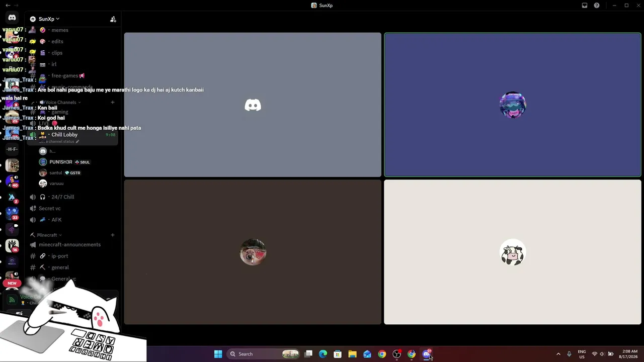Collapse the Voice Channels category
This screenshot has width=644, height=362.
[62, 102]
